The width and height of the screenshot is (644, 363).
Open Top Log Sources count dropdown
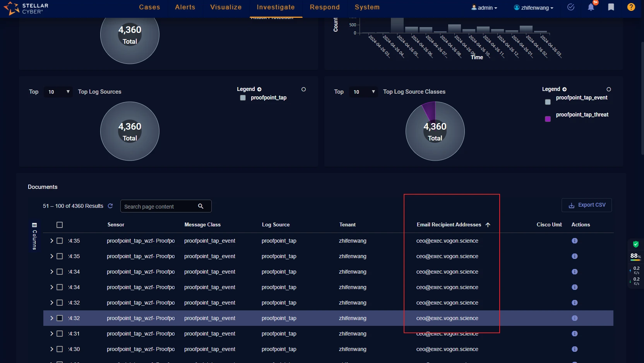tap(58, 92)
